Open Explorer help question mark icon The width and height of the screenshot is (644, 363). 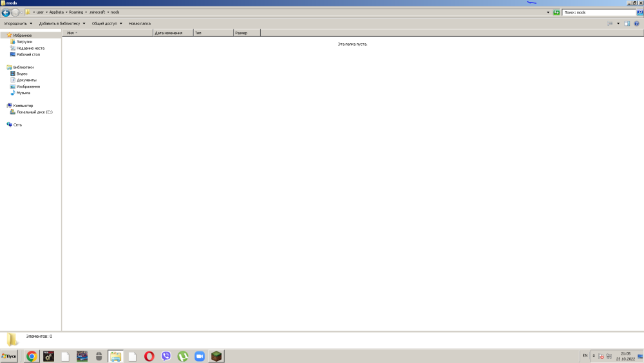click(x=637, y=23)
